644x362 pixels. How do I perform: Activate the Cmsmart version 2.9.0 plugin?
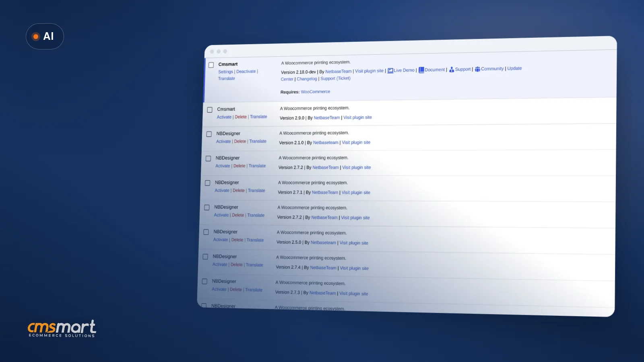tap(224, 117)
